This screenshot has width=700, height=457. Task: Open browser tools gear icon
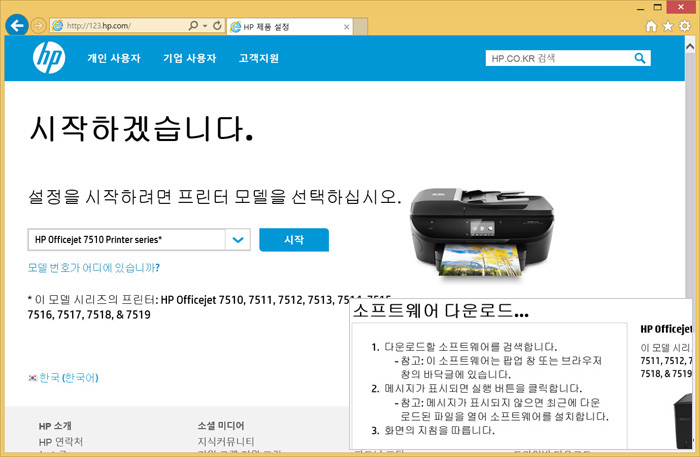click(x=685, y=26)
